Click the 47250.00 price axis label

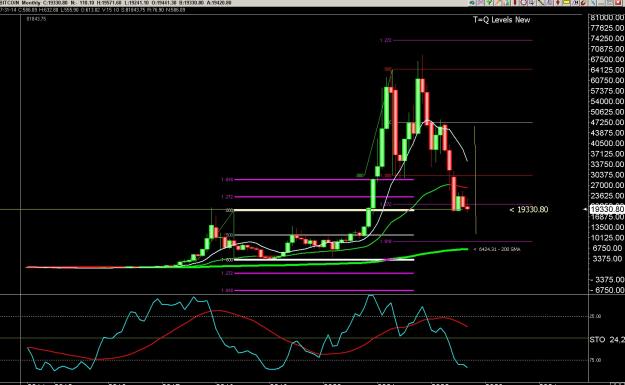coord(607,122)
